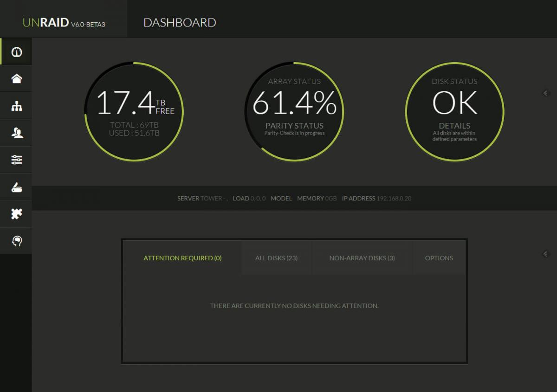Click the UNRAID logo
This screenshot has height=392, width=557.
point(46,23)
